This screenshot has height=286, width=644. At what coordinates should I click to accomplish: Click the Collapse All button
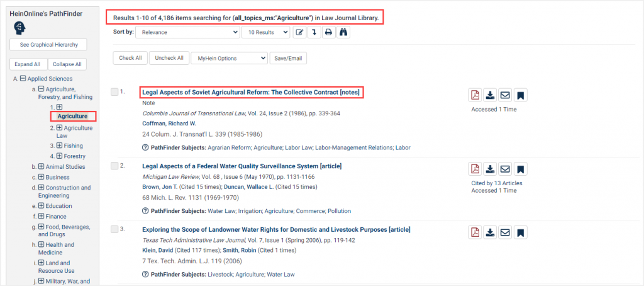pyautogui.click(x=67, y=64)
